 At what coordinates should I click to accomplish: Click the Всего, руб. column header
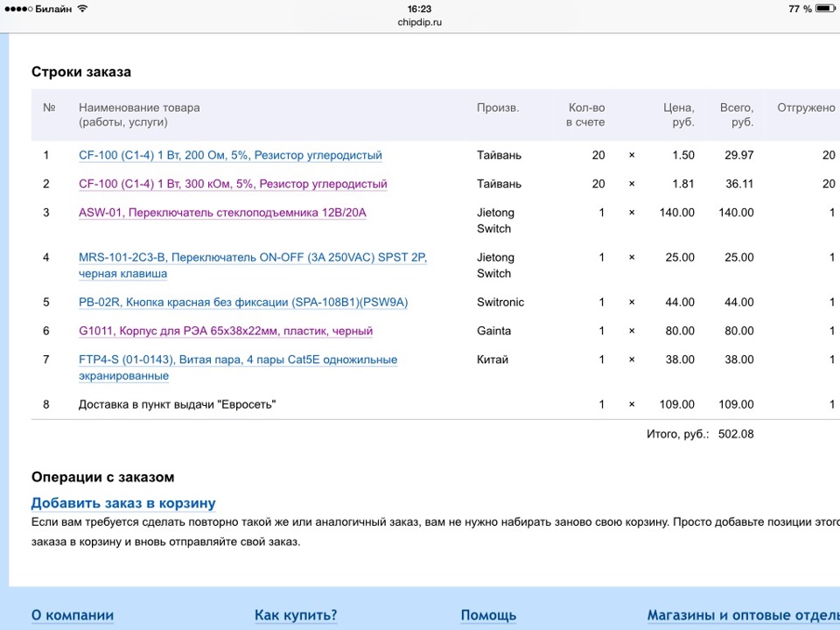(x=737, y=115)
